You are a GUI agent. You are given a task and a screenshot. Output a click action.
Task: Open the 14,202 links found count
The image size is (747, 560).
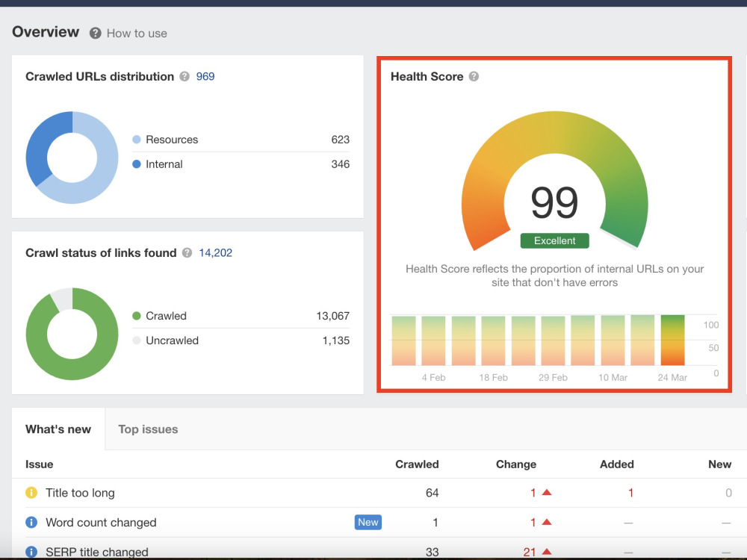coord(215,253)
